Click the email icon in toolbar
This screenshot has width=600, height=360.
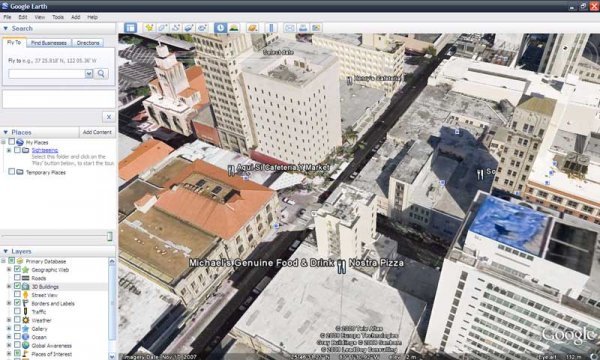point(290,28)
